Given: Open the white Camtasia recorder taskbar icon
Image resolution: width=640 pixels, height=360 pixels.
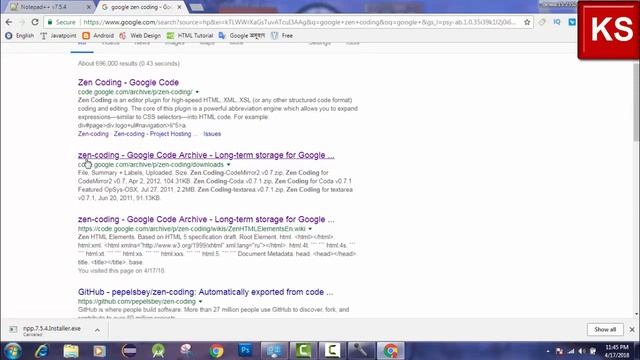Looking at the screenshot, I should pos(332,351).
